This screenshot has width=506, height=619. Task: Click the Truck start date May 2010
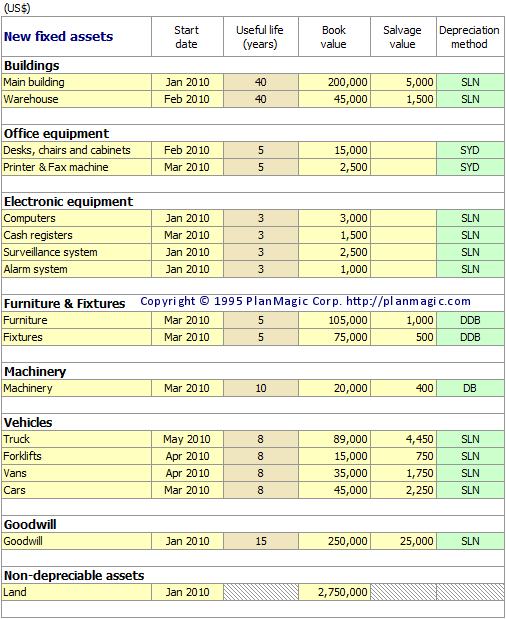coord(187,439)
